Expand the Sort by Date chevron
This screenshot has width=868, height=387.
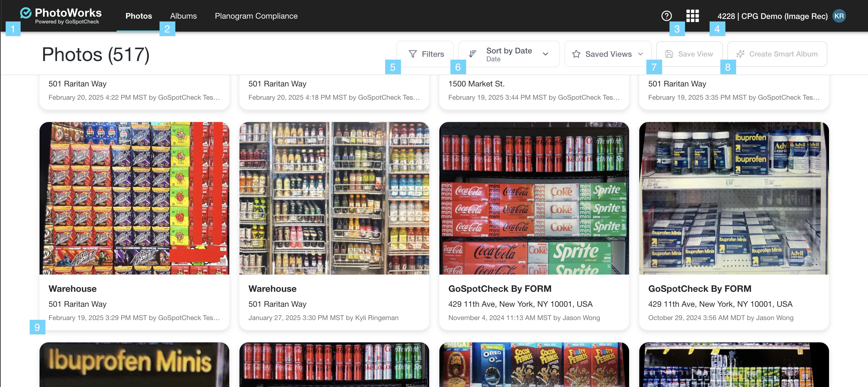pos(546,54)
